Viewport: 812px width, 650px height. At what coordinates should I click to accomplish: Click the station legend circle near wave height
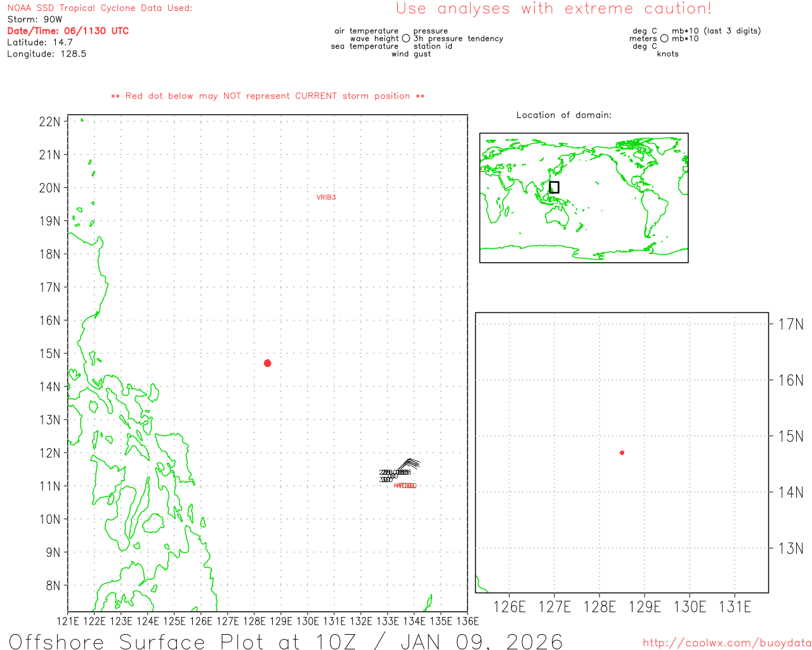[x=406, y=39]
